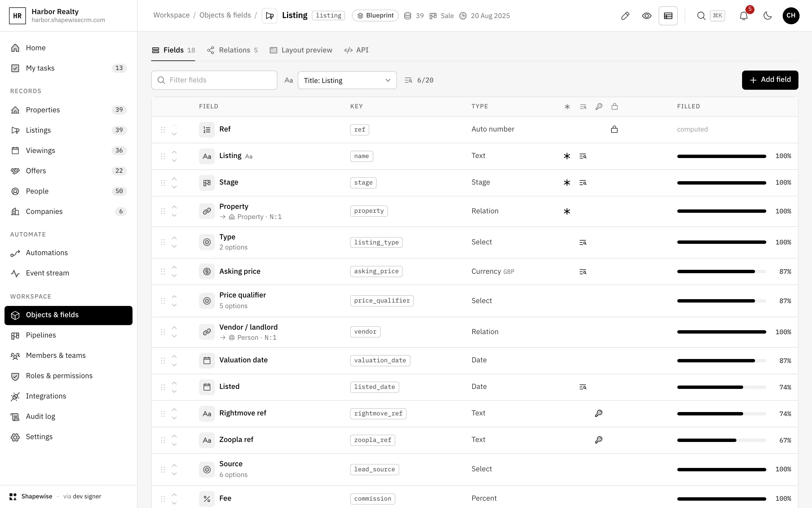
Task: Click the Blueprint badge
Action: coord(375,16)
